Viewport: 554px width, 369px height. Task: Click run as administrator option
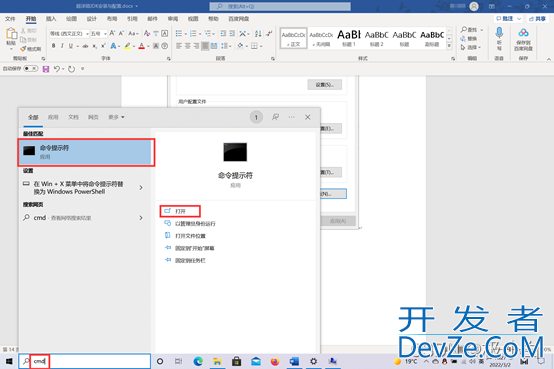[x=190, y=223]
